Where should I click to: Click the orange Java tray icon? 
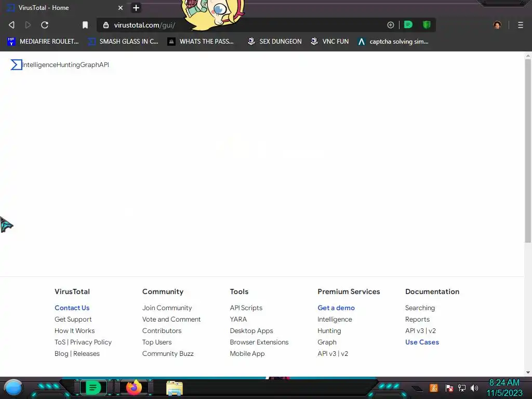(434, 388)
